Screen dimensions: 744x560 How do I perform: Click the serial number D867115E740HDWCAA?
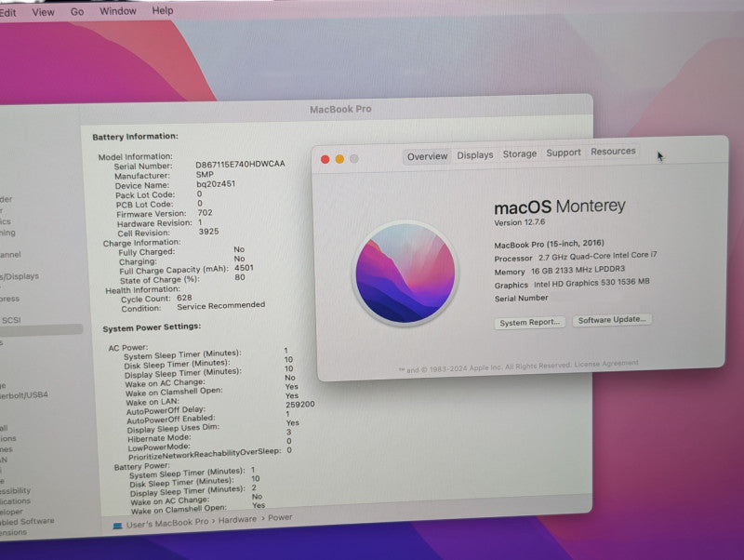coord(240,164)
